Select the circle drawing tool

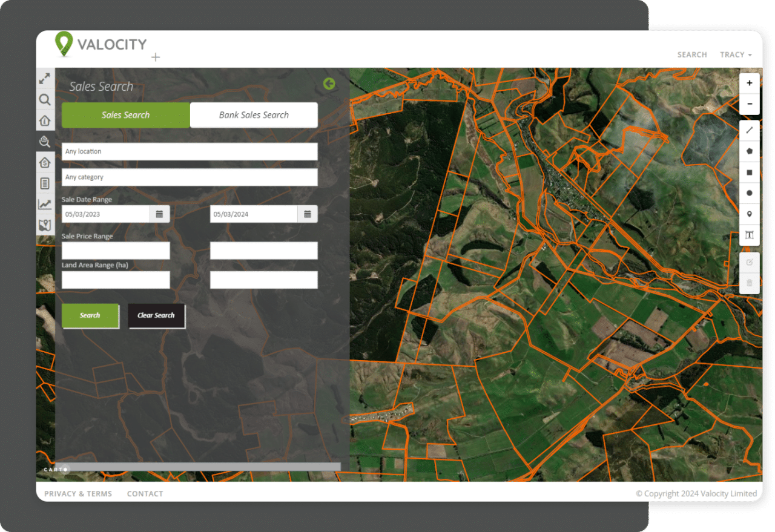pyautogui.click(x=749, y=194)
